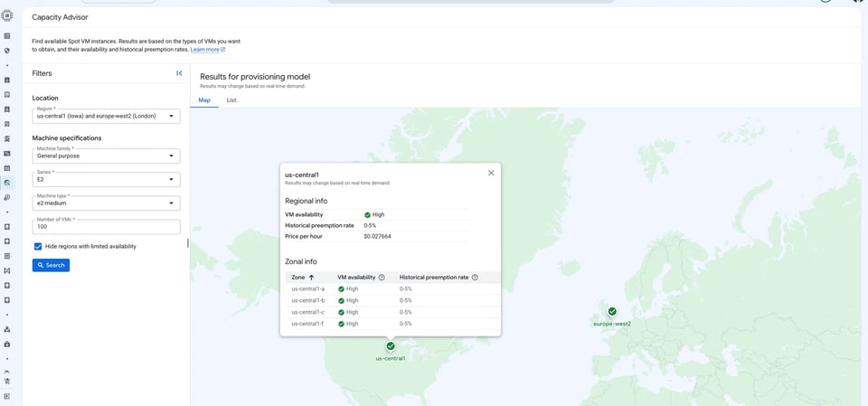Expand the Machine family dropdown

coord(107,156)
